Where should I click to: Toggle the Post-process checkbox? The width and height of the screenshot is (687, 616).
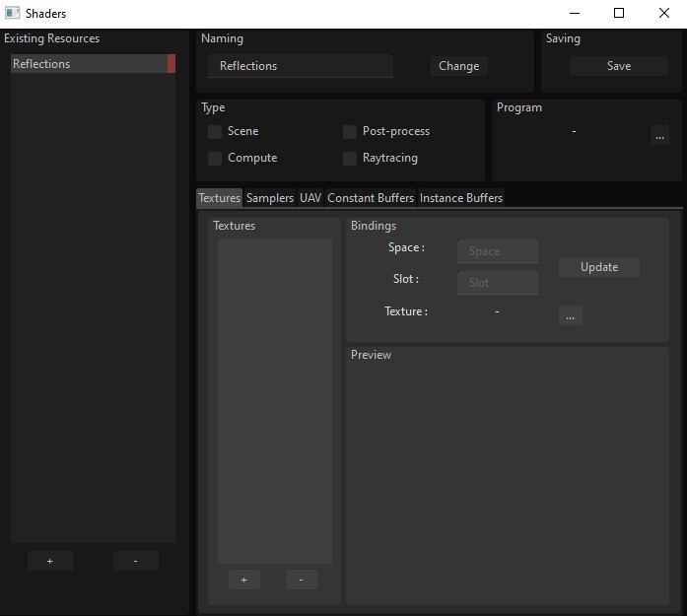[350, 131]
